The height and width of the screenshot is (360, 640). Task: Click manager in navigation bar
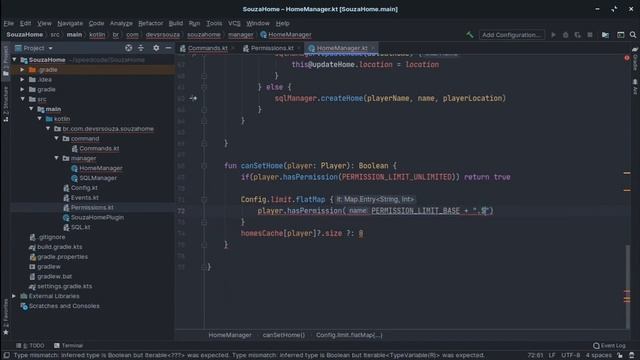click(240, 35)
